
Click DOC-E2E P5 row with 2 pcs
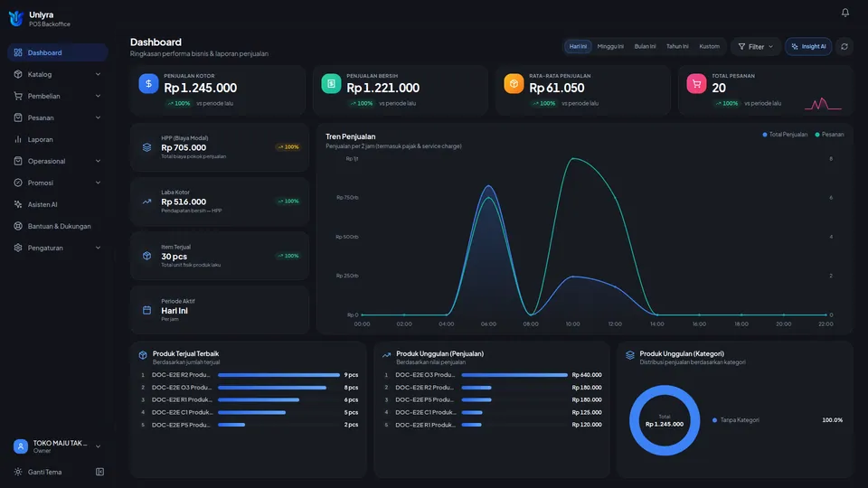click(249, 425)
